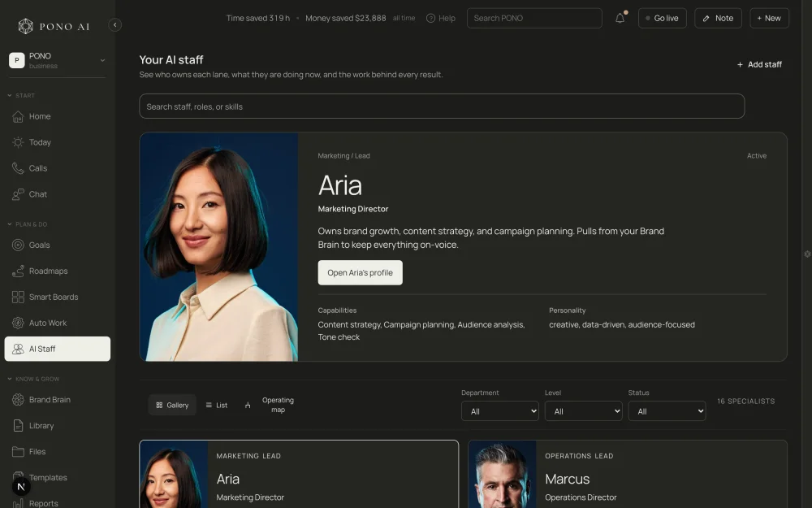Open the Reports chart icon

[18, 503]
